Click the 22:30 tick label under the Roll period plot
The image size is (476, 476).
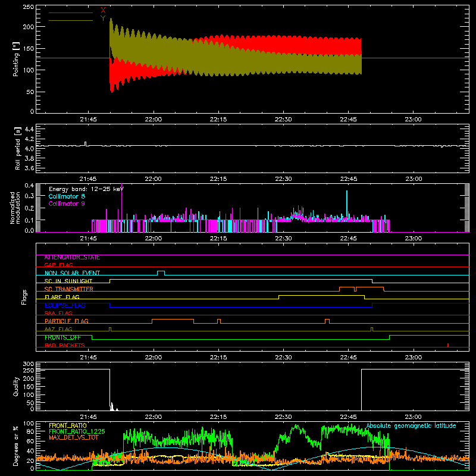coord(283,179)
